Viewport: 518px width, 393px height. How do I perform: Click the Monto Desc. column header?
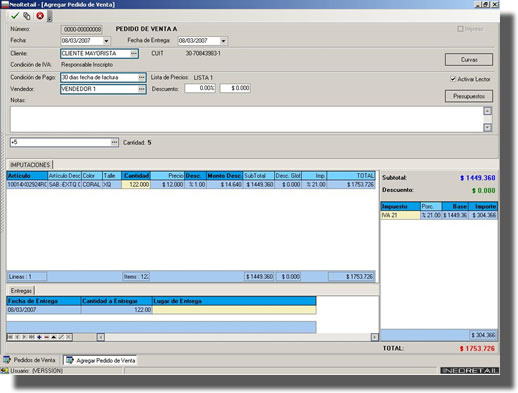(x=224, y=176)
